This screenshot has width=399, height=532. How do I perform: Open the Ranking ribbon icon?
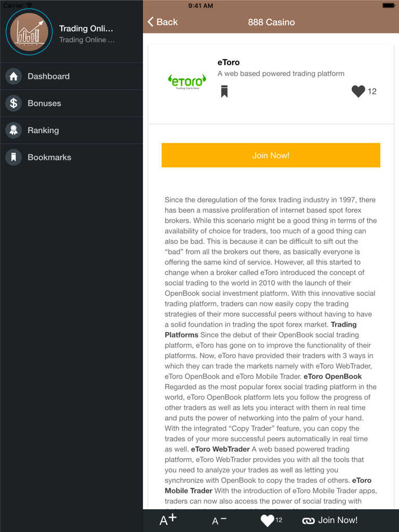(x=14, y=130)
